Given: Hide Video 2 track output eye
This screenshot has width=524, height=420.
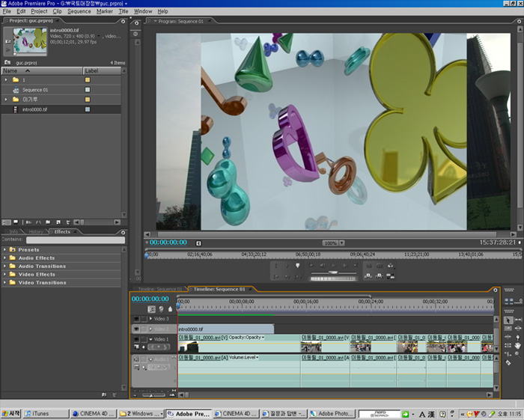Looking at the screenshot, I should (136, 329).
